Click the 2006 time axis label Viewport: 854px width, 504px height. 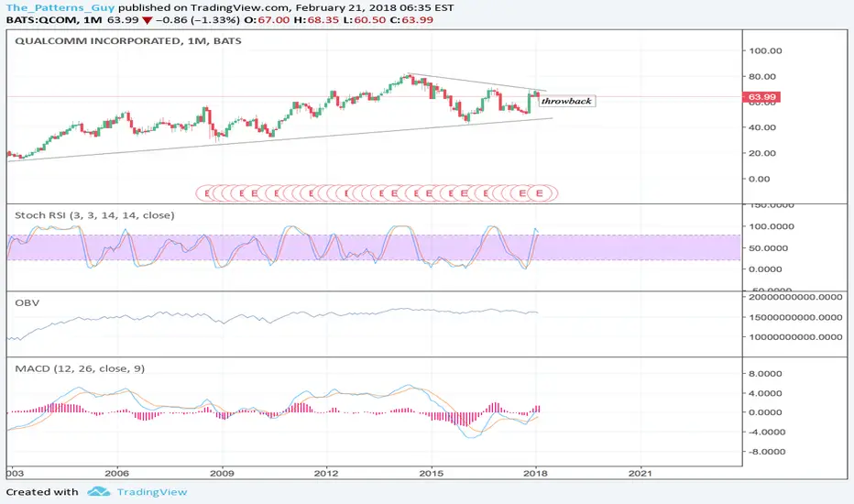(116, 473)
